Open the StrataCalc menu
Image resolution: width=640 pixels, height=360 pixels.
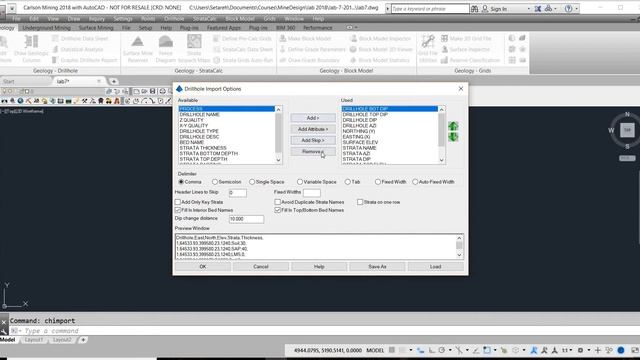(204, 19)
